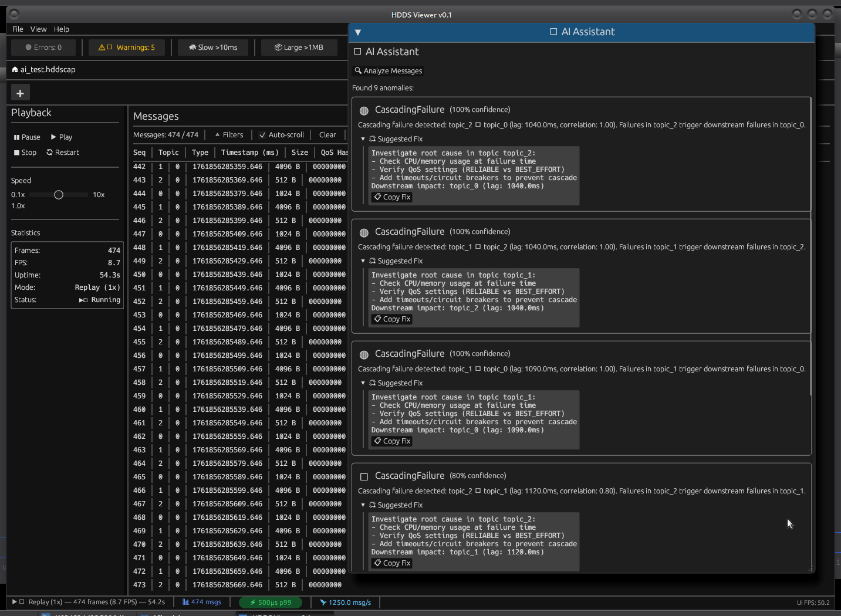This screenshot has height=616, width=841.
Task: Click the Found 9 anomalies text
Action: click(383, 88)
